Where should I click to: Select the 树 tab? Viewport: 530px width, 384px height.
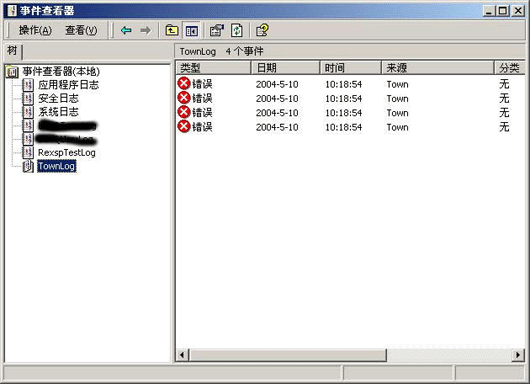[x=13, y=51]
